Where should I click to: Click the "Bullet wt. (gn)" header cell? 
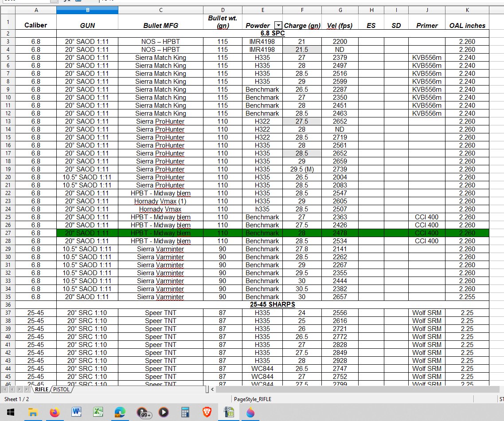click(223, 22)
